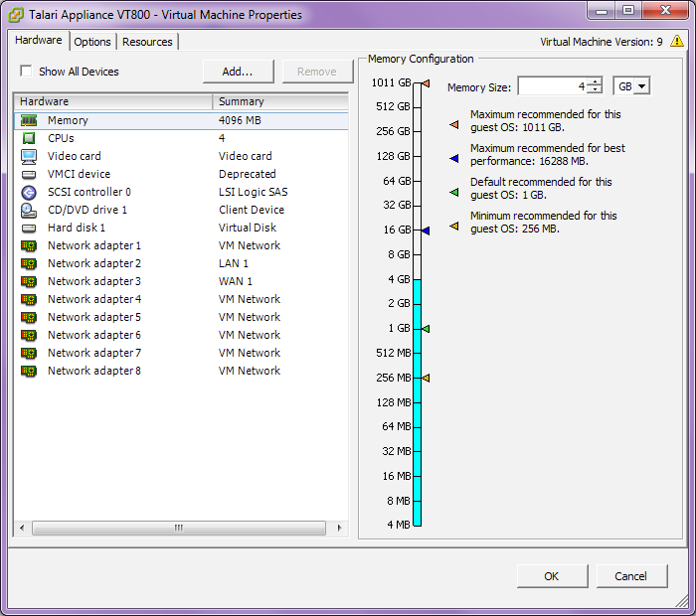This screenshot has width=696, height=616.
Task: Dismiss the dialog with Cancel
Action: (631, 576)
